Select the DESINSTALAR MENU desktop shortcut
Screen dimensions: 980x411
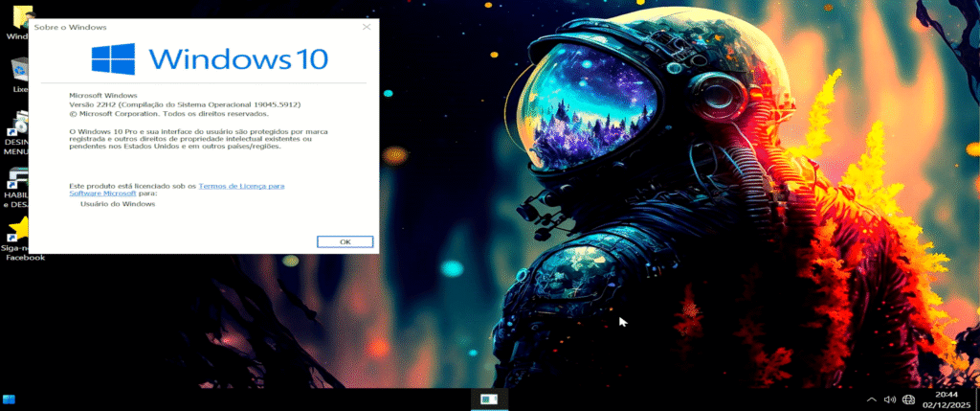tap(17, 134)
